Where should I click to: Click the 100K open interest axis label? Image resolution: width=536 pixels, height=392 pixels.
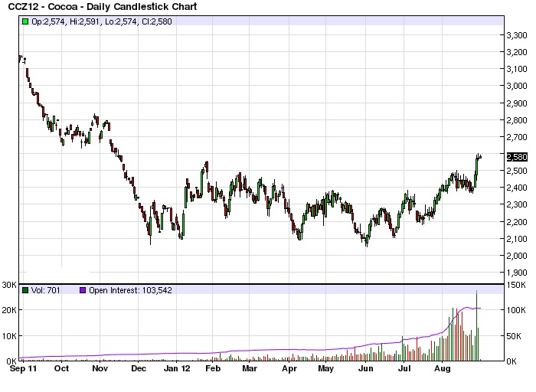tap(516, 310)
